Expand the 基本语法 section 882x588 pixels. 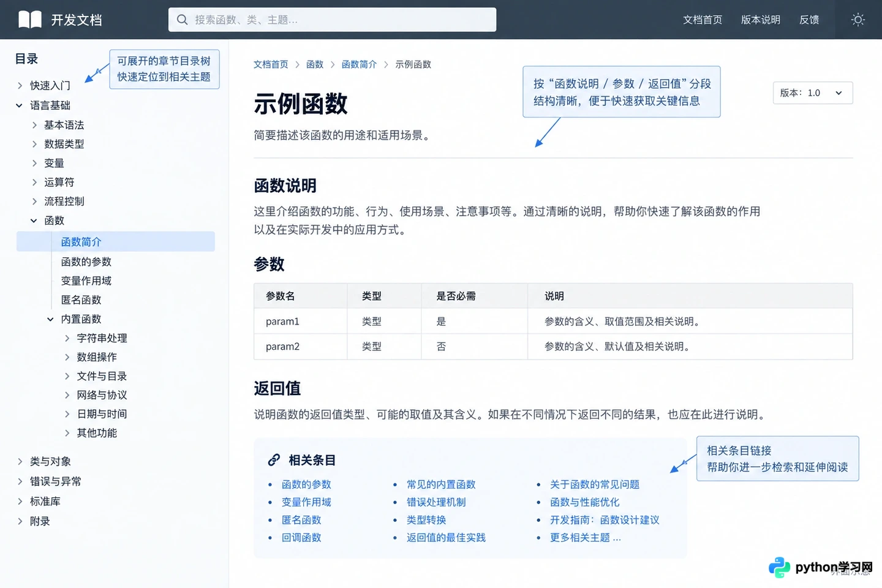click(x=34, y=125)
